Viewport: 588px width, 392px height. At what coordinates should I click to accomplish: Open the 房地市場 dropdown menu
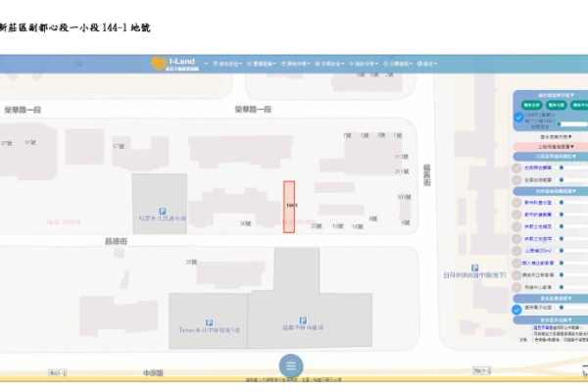click(x=296, y=64)
